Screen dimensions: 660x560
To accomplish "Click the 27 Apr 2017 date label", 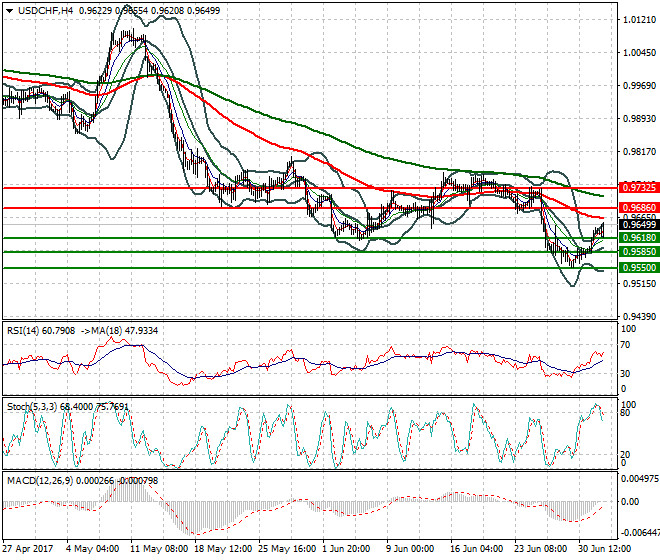I will pyautogui.click(x=28, y=549).
